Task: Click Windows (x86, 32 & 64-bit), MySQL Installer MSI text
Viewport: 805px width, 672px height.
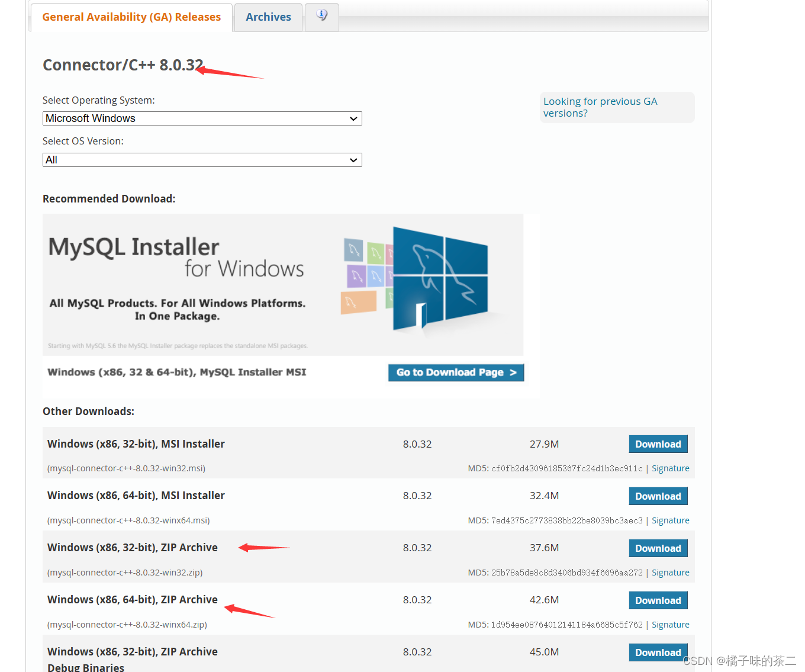Action: (x=177, y=372)
